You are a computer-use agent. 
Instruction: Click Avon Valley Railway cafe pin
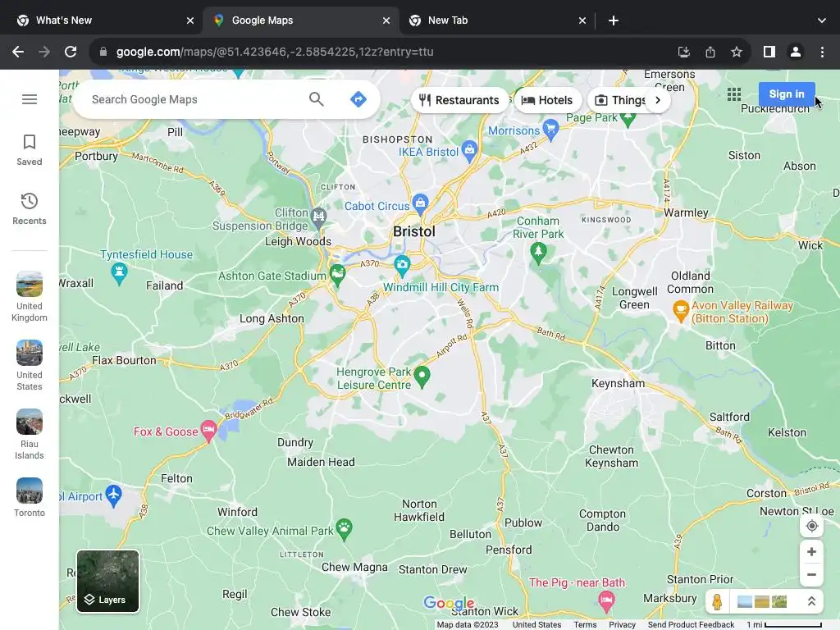[x=680, y=311]
